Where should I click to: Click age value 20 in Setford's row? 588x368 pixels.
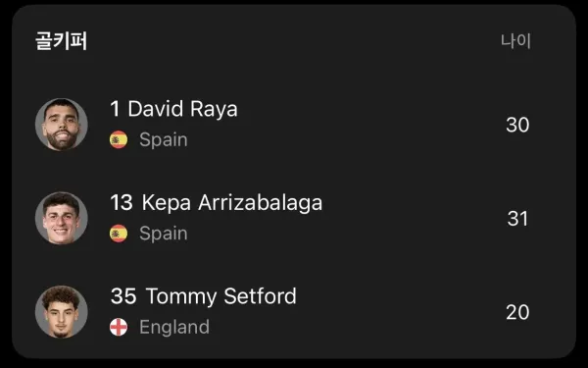pyautogui.click(x=517, y=312)
